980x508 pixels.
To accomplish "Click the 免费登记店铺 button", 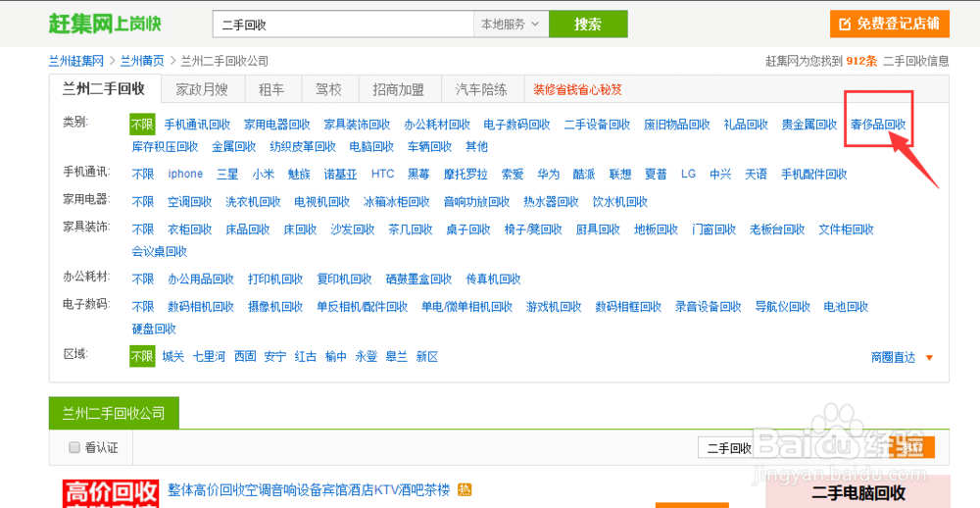I will [890, 25].
